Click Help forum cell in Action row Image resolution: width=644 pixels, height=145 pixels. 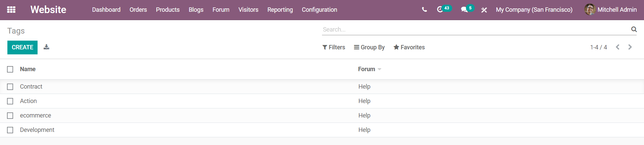tap(364, 101)
